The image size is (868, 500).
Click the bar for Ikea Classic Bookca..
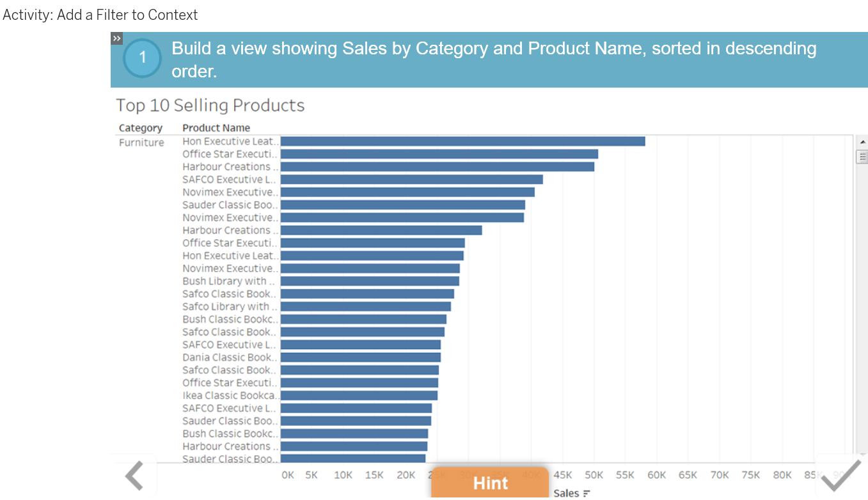359,396
